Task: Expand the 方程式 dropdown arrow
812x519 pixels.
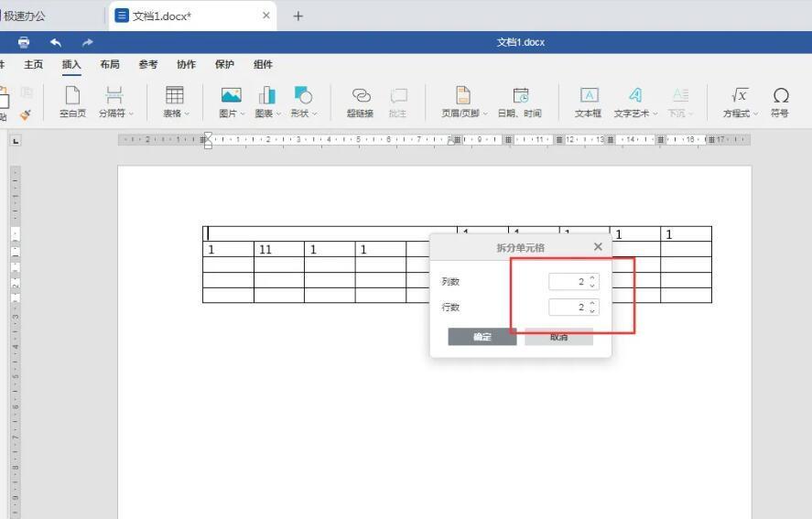Action: tap(755, 114)
